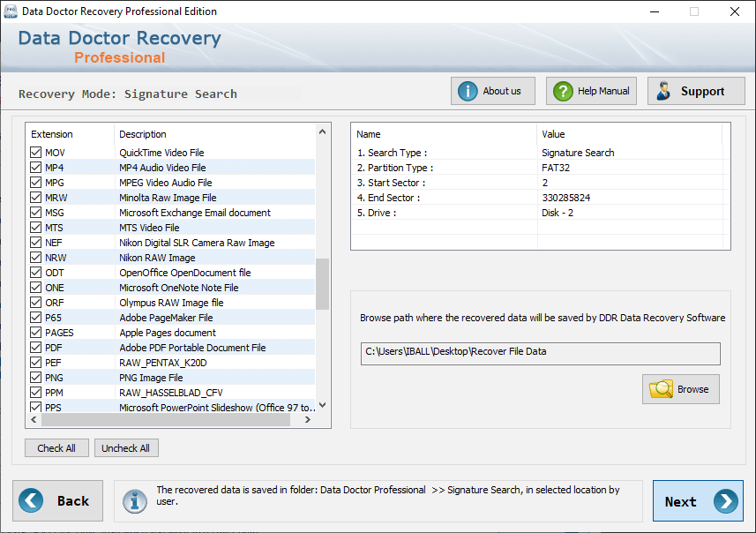Select Adobe PDF Portable Document File row
756x533 pixels.
point(170,348)
